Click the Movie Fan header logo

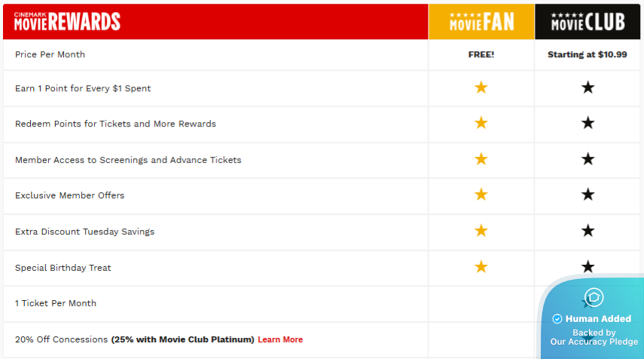click(x=481, y=21)
